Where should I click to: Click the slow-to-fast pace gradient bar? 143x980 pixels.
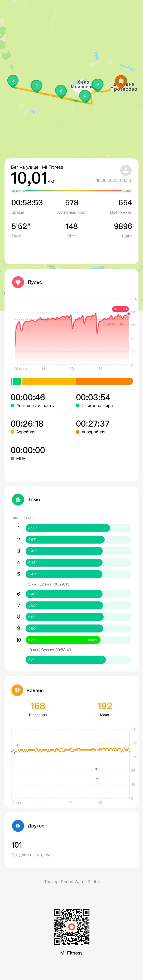tap(71, 191)
